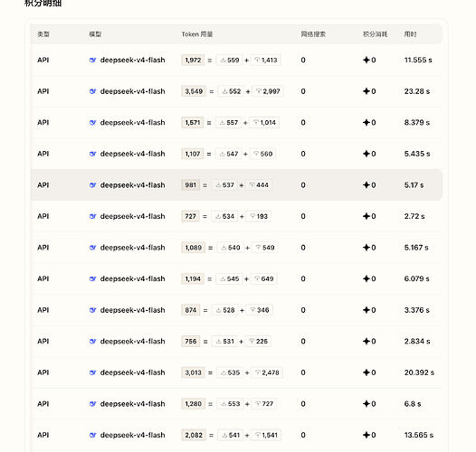Click the total token badge 981

point(190,185)
